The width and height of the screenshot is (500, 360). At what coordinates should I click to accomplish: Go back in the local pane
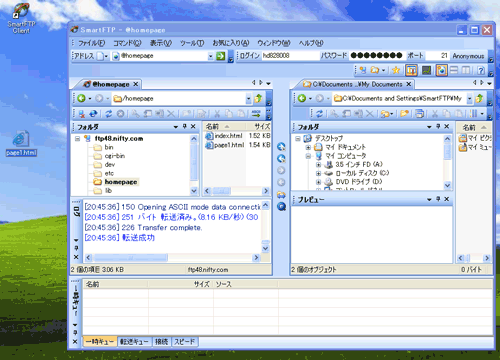click(x=302, y=98)
